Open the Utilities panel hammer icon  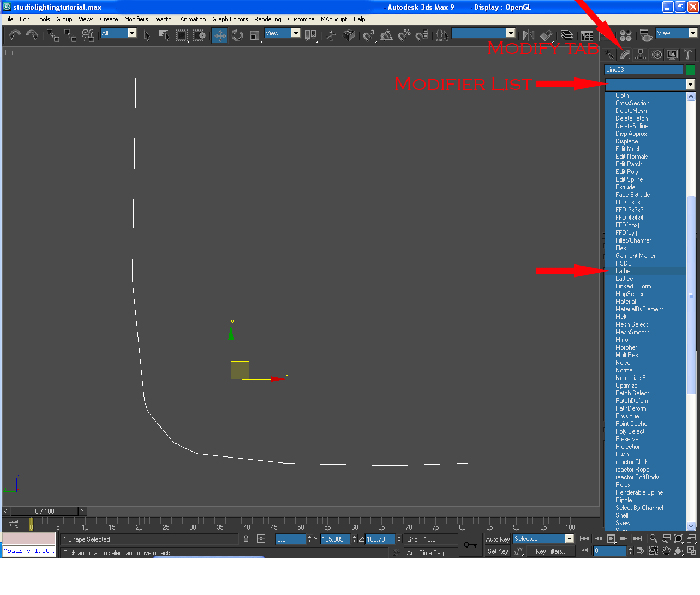coord(690,54)
